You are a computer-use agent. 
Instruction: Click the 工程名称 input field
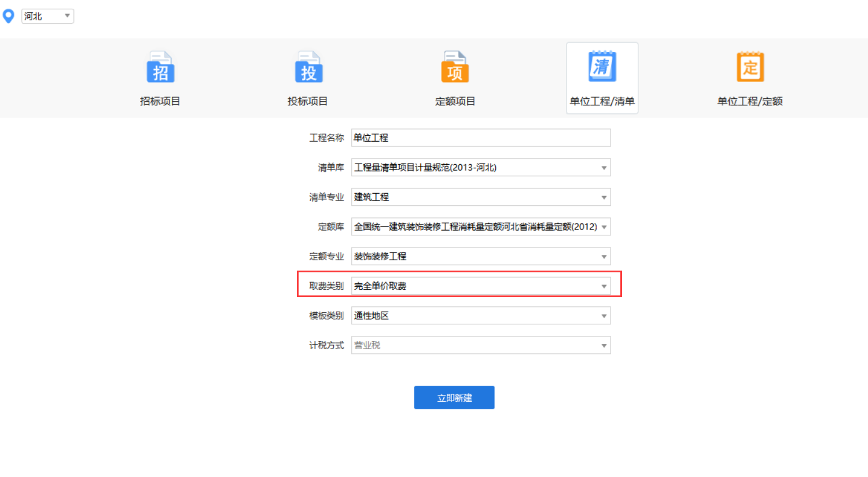click(x=481, y=138)
